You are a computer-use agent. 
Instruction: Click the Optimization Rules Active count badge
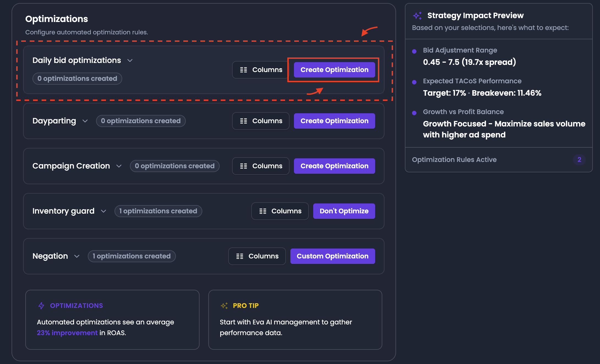pos(579,160)
